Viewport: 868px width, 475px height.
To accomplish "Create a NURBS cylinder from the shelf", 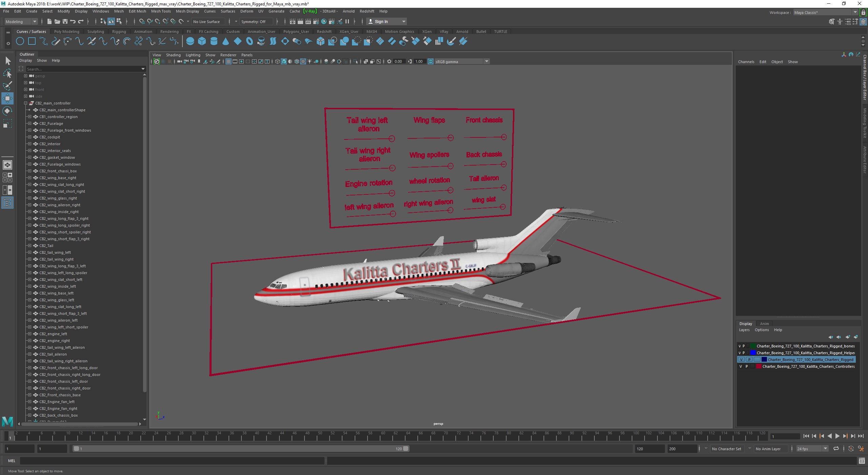I will 214,41.
